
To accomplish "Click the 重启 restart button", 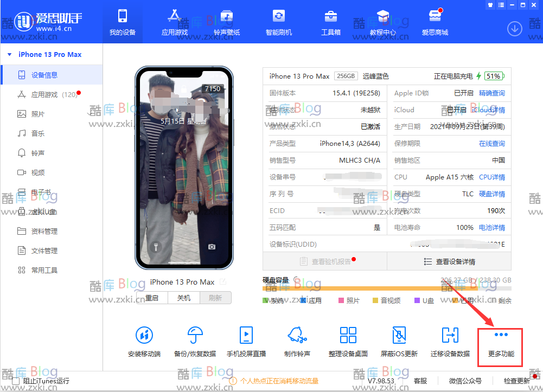I will [x=152, y=298].
